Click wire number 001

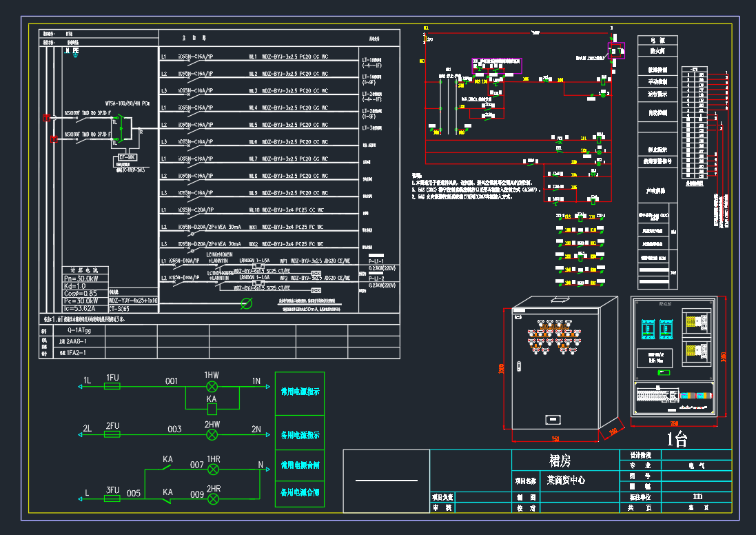coord(172,381)
